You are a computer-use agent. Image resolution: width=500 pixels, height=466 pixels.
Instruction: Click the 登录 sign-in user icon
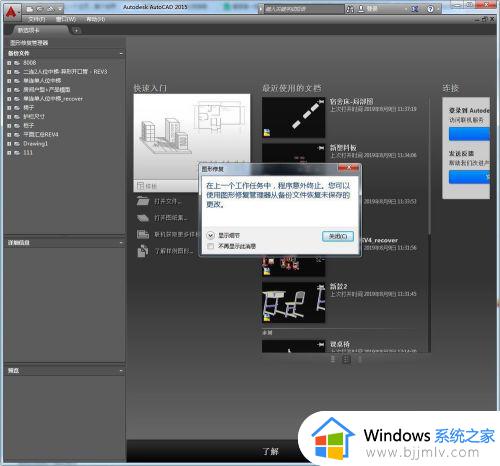click(x=361, y=9)
